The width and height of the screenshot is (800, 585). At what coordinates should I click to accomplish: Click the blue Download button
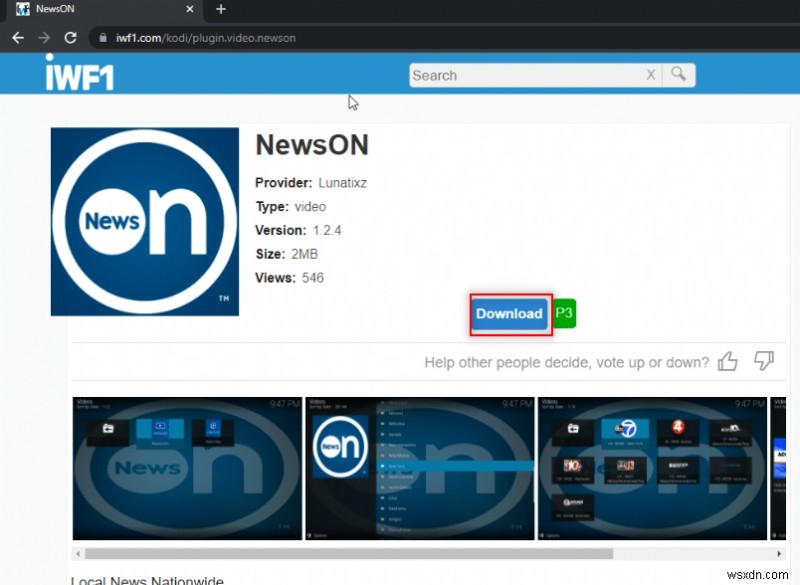[x=509, y=314]
